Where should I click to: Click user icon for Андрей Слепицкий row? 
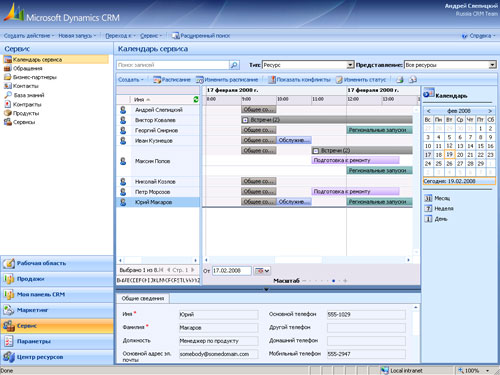(x=123, y=110)
